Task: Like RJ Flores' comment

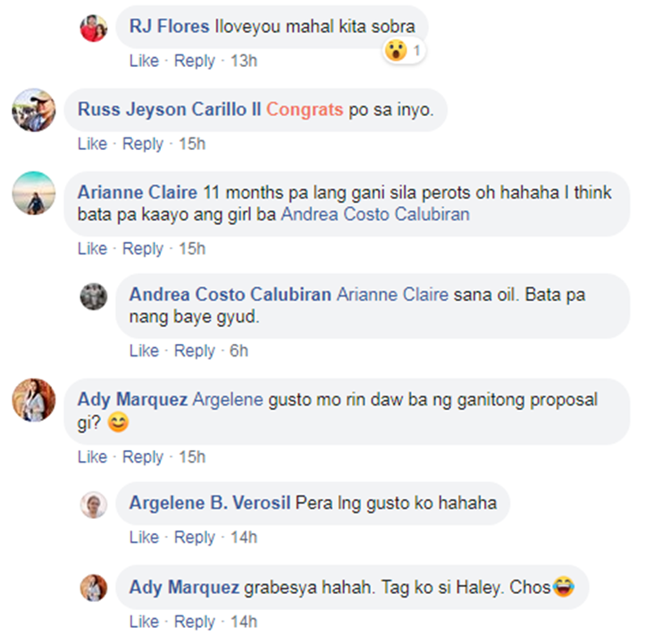Action: pos(144,61)
